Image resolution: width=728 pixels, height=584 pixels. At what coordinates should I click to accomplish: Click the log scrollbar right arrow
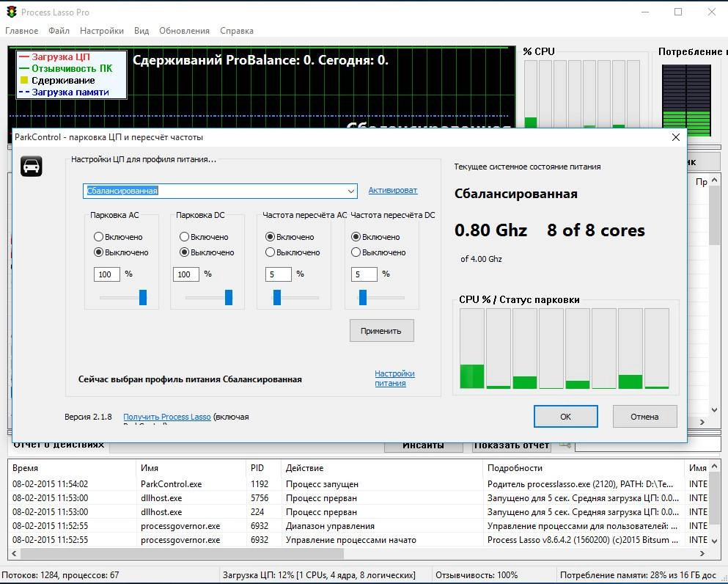point(702,553)
